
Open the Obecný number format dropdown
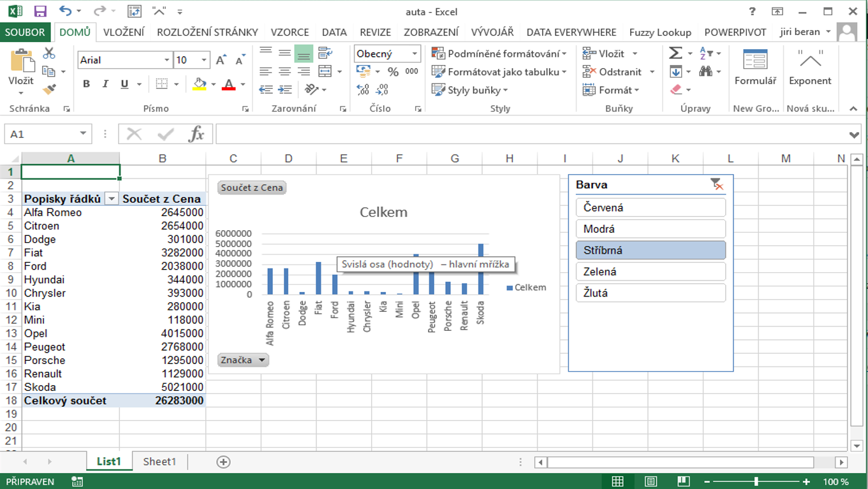(415, 54)
